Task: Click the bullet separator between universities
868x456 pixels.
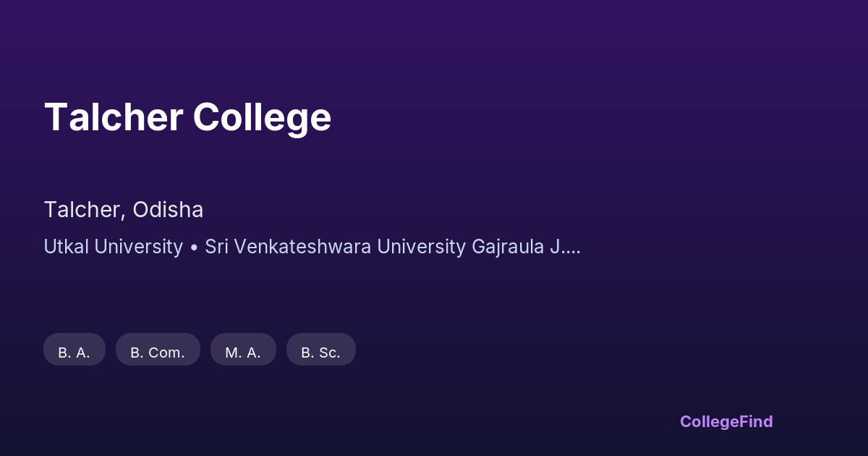Action: coord(194,248)
